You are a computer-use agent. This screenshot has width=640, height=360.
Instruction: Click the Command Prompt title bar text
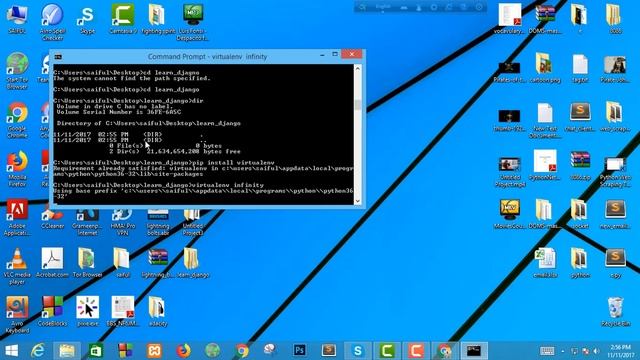pos(207,57)
